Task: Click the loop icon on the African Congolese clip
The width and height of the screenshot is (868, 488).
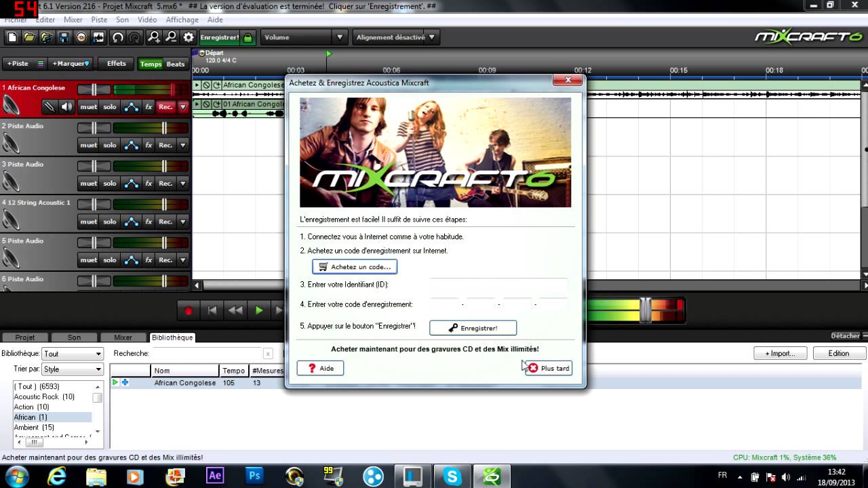Action: [216, 85]
